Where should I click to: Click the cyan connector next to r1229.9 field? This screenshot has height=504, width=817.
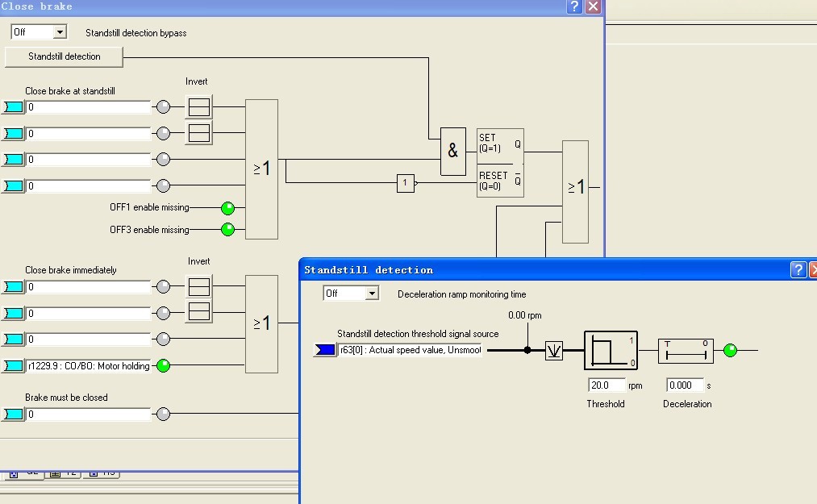[x=13, y=365]
